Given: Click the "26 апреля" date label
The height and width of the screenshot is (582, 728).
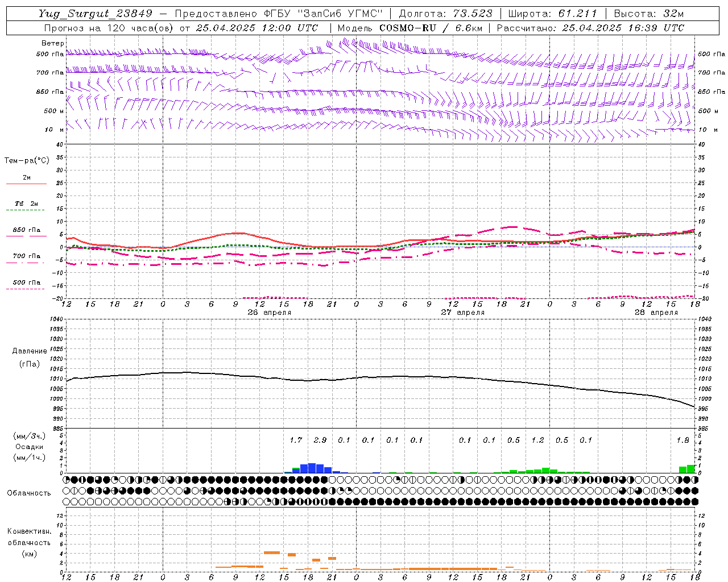Looking at the screenshot, I should (x=269, y=313).
